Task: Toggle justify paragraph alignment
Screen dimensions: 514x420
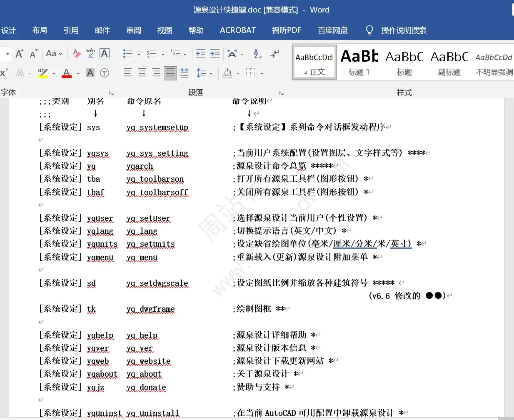Action: pos(170,73)
